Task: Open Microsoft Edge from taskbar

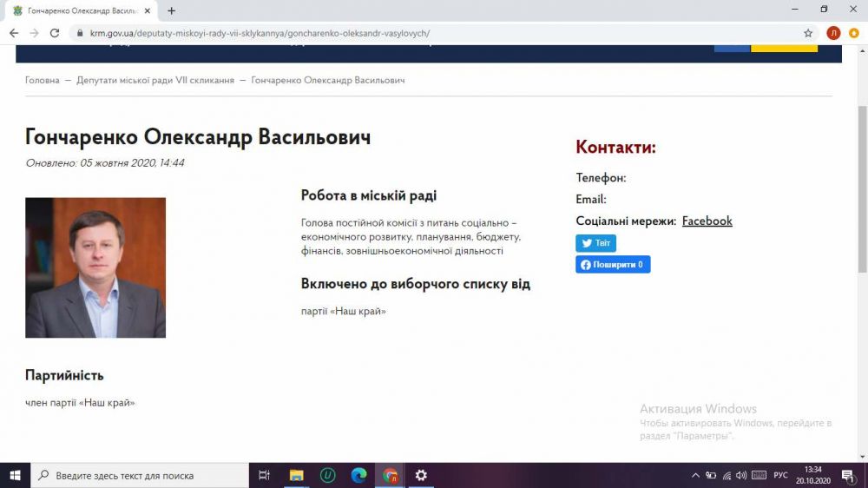Action: click(x=358, y=475)
